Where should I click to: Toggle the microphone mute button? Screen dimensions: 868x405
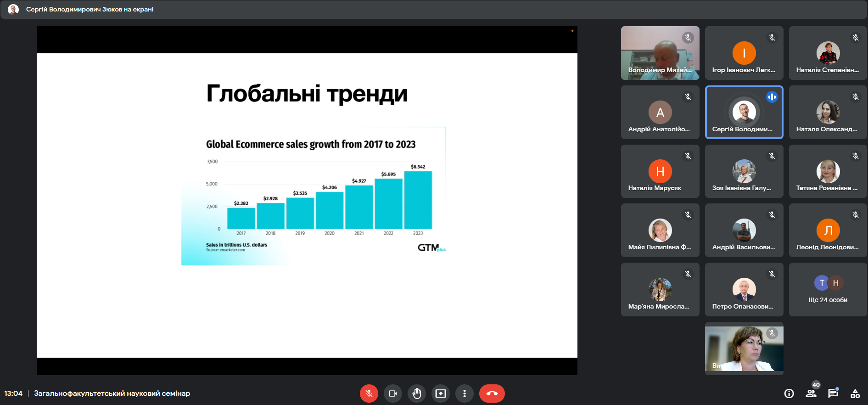coord(369,394)
